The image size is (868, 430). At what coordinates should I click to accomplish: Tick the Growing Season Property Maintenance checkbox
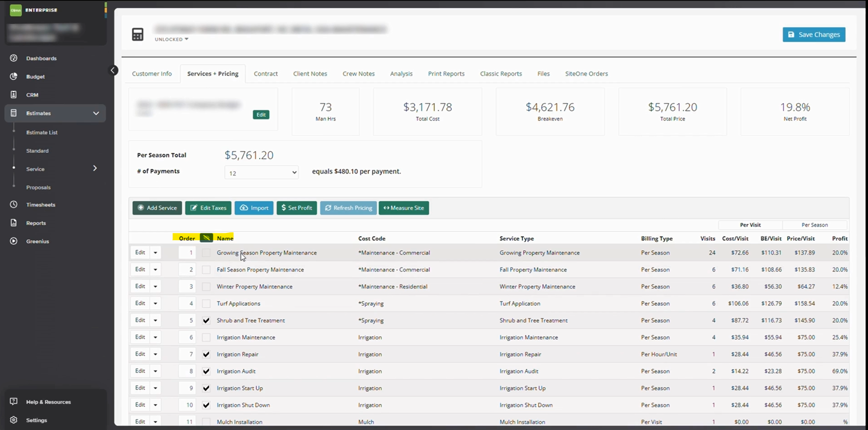(x=206, y=253)
